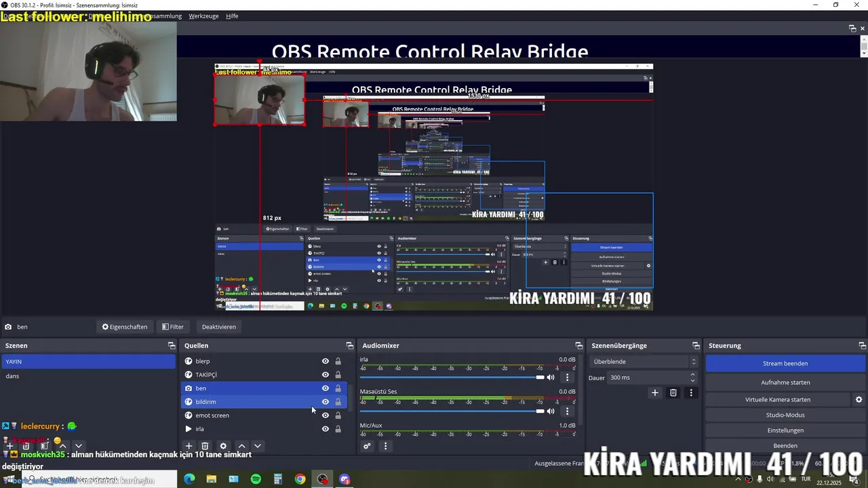Click Virtuelle Kamera starten button
This screenshot has height=488, width=868.
coord(778,400)
